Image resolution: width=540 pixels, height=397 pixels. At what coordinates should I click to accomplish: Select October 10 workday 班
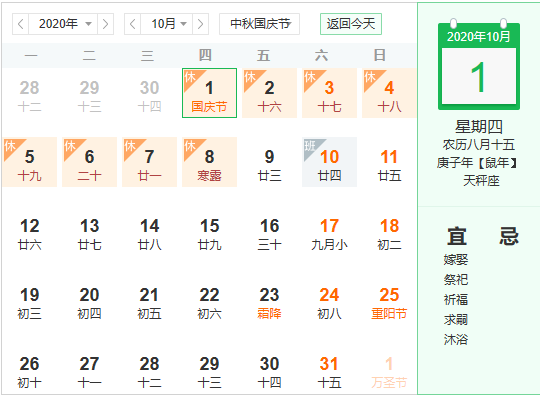click(x=329, y=162)
